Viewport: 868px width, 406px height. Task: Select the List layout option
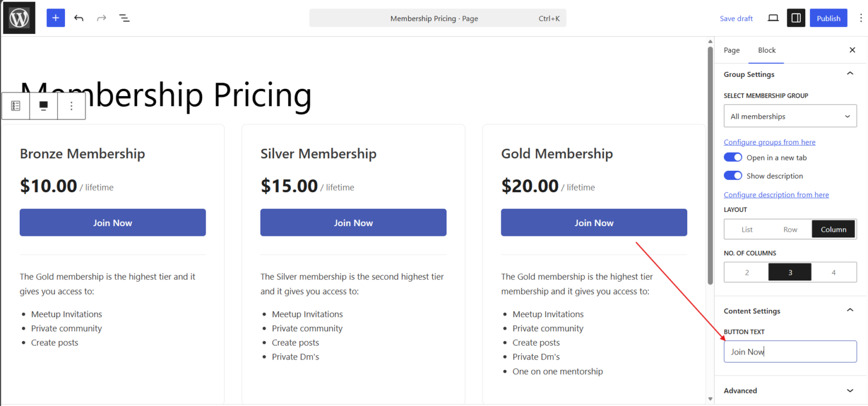747,229
